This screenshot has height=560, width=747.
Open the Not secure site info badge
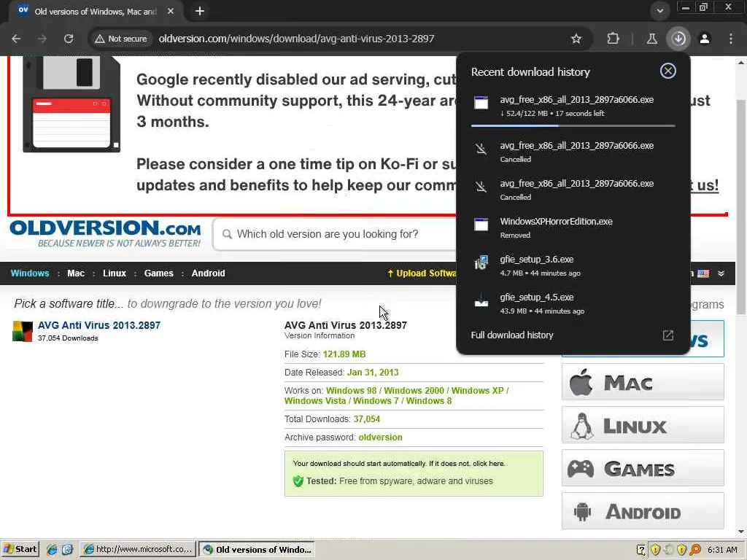tap(121, 39)
